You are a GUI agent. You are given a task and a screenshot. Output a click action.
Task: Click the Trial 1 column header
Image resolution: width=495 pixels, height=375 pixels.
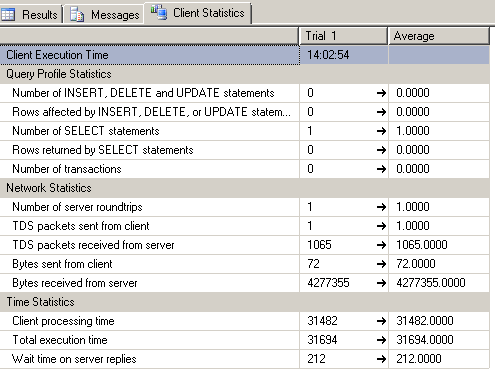343,36
